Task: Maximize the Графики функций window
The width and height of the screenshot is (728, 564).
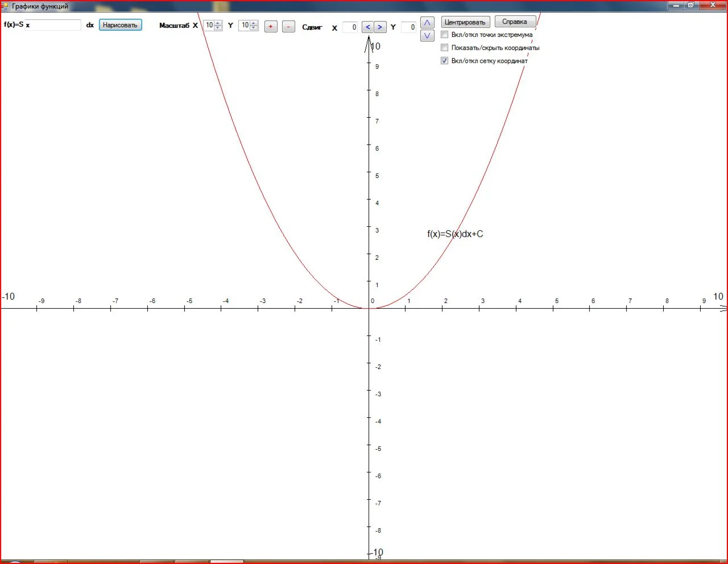Action: [691, 6]
